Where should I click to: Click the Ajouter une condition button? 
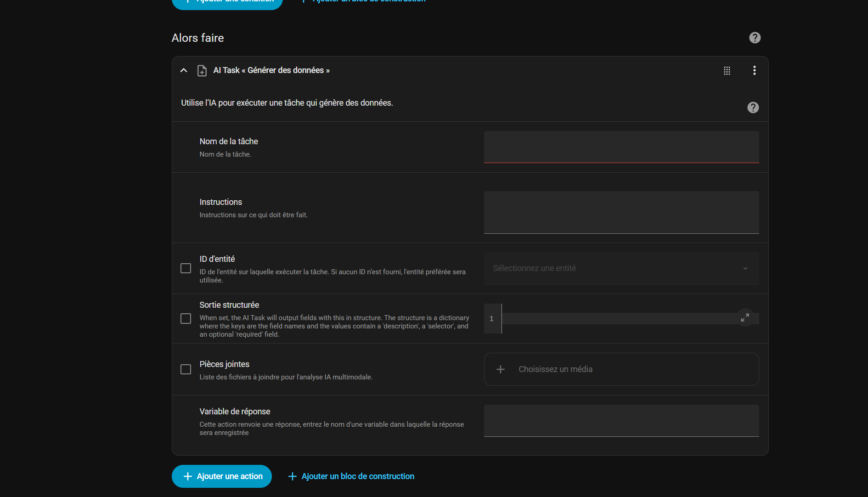[227, 2]
